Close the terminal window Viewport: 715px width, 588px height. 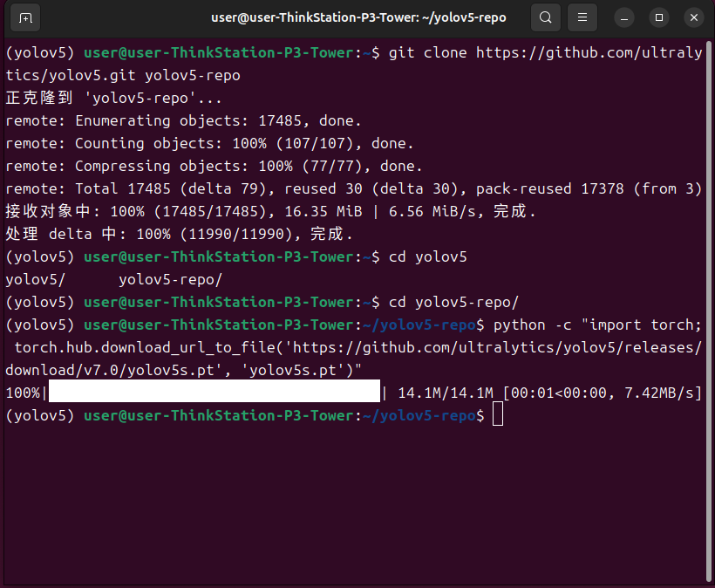click(x=693, y=17)
